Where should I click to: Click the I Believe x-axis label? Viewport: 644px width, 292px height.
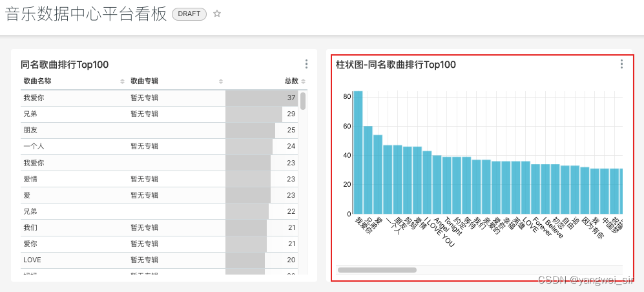[x=552, y=227]
